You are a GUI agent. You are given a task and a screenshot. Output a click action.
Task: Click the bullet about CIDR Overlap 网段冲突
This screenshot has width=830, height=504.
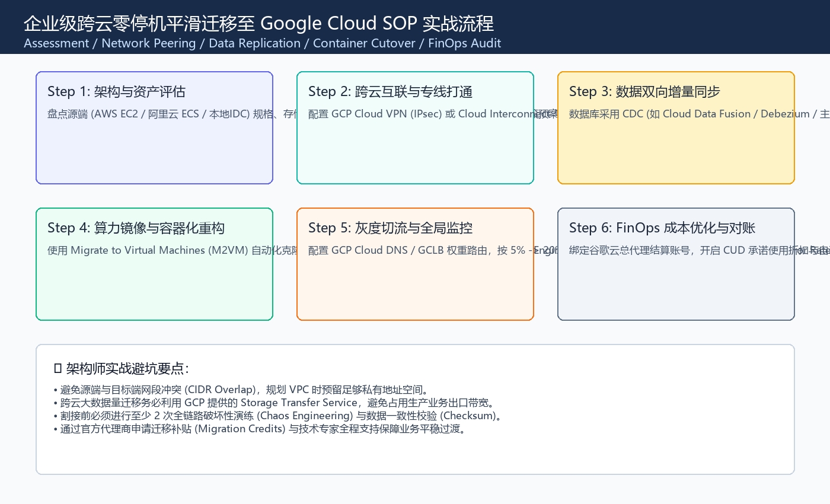point(241,390)
